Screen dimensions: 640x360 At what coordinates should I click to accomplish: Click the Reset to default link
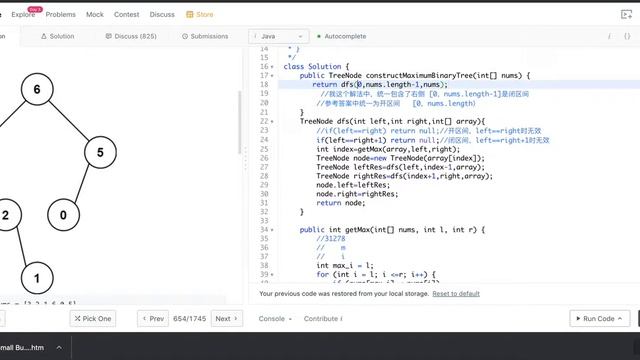[456, 293]
